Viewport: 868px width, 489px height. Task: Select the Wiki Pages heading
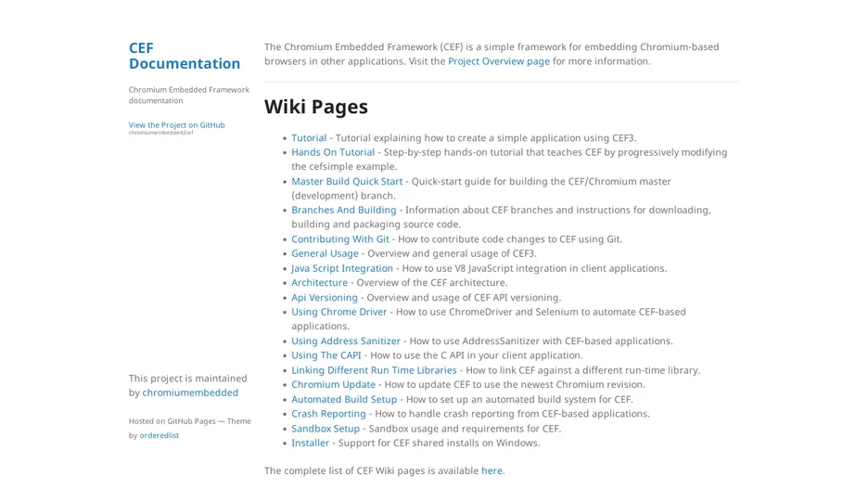(x=316, y=107)
